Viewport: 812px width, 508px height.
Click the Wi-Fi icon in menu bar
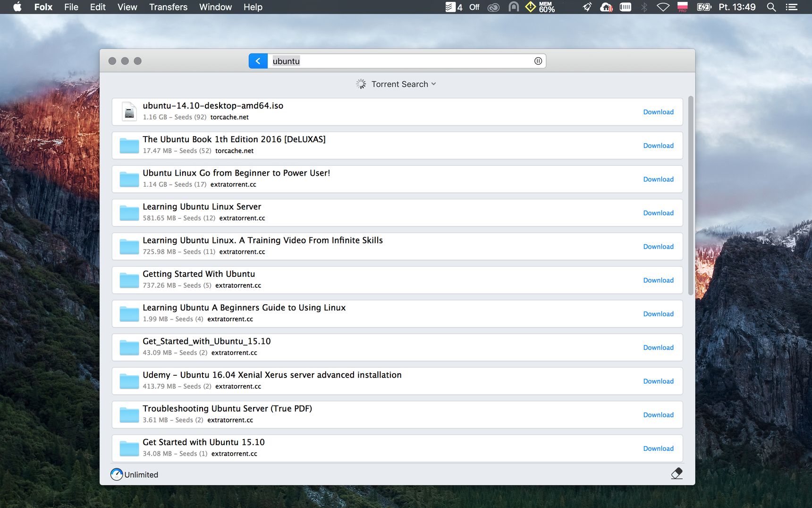pyautogui.click(x=663, y=7)
